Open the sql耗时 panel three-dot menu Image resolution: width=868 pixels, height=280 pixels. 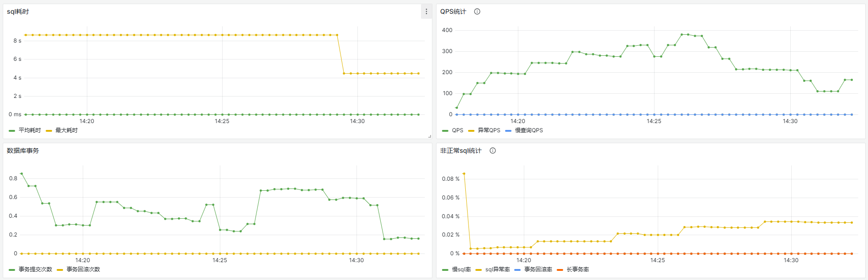(x=426, y=12)
